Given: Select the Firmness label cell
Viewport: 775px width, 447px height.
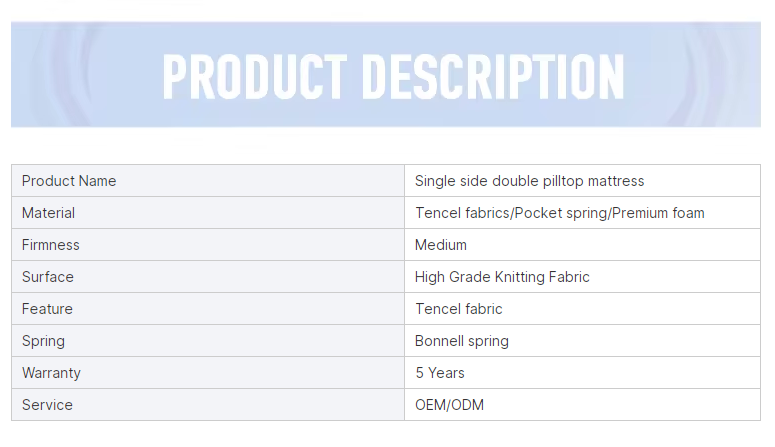Looking at the screenshot, I should coord(208,245).
